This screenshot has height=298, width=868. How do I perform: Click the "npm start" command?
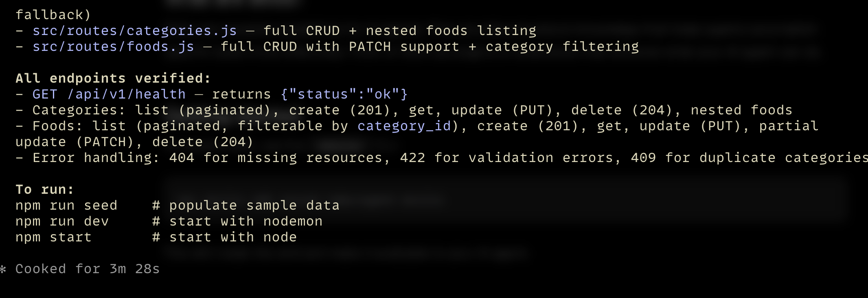click(53, 237)
